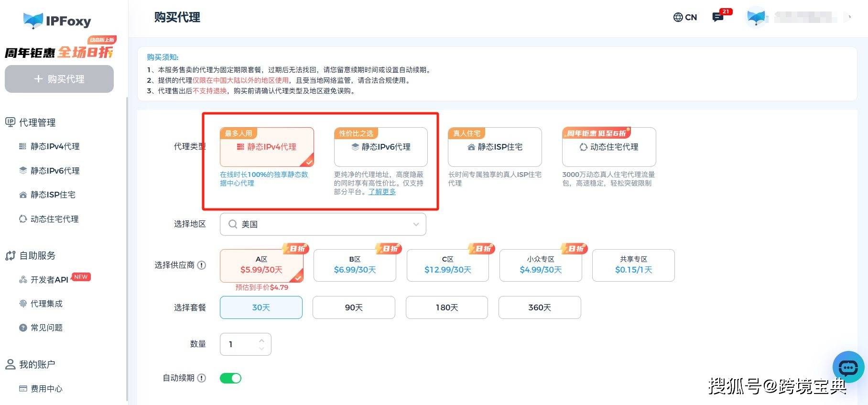Increase quantity with the up stepper arrow
The height and width of the screenshot is (405, 868).
coord(261,340)
